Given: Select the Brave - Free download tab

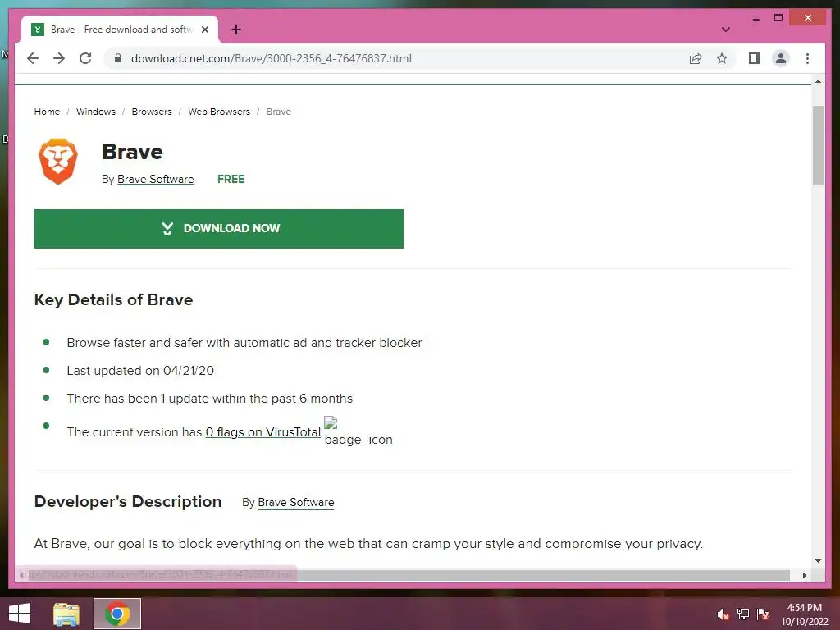Looking at the screenshot, I should click(120, 30).
